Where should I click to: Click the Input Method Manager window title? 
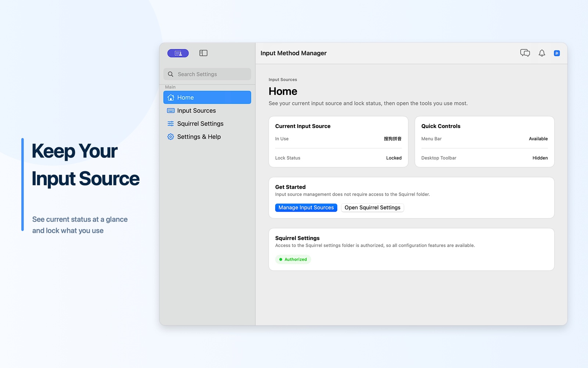[x=293, y=53]
